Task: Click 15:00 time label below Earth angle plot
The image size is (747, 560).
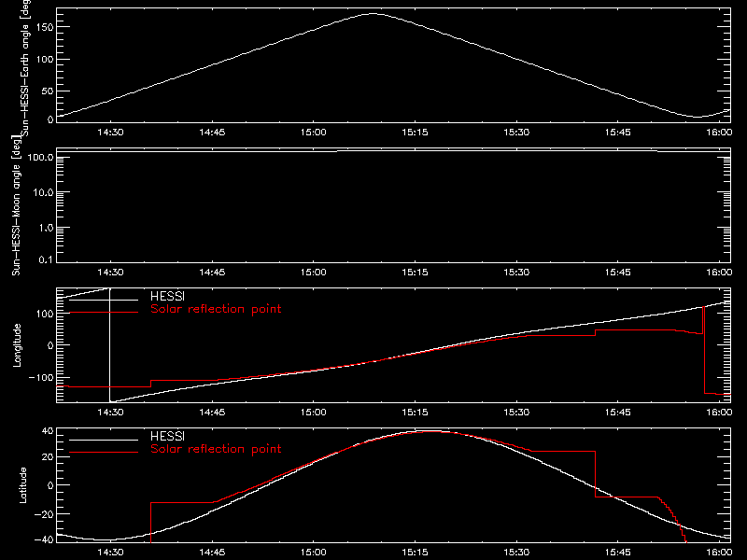Action: click(314, 132)
